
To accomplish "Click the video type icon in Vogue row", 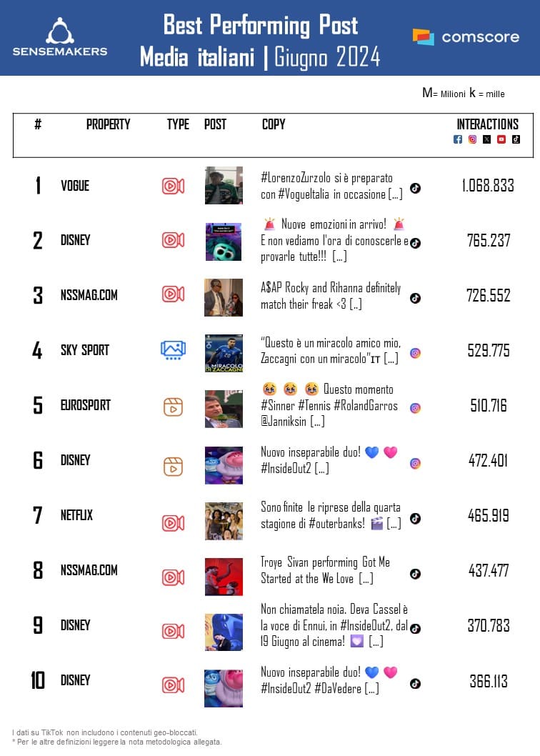I will click(x=173, y=186).
